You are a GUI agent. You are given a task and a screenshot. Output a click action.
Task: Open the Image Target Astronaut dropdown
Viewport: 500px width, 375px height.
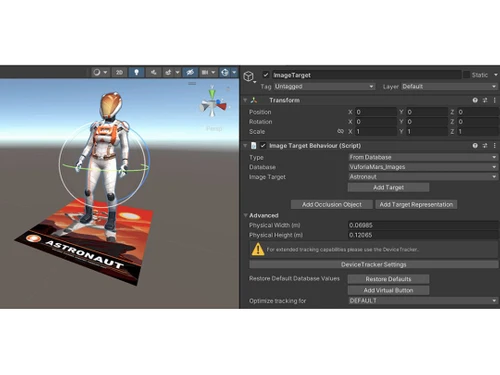click(423, 177)
